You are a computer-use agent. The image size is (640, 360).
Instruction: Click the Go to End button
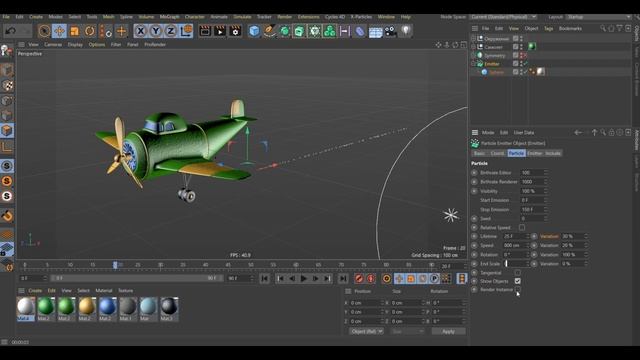click(x=343, y=278)
